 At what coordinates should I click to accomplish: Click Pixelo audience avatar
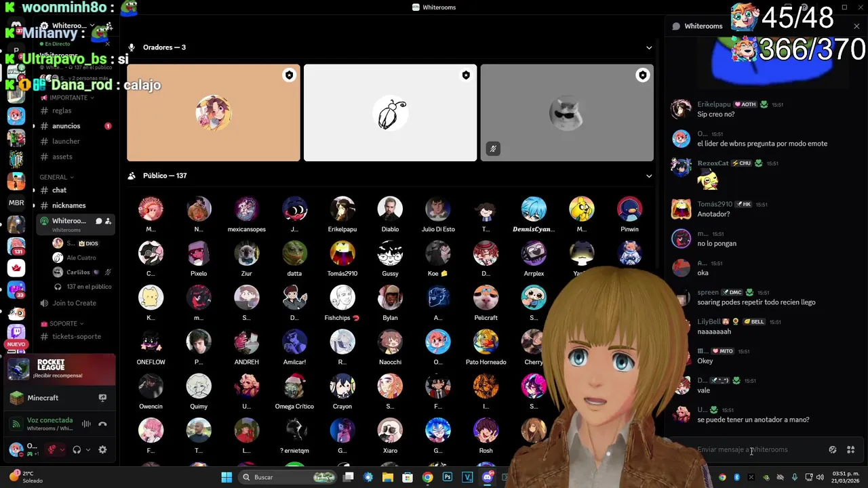pyautogui.click(x=199, y=253)
